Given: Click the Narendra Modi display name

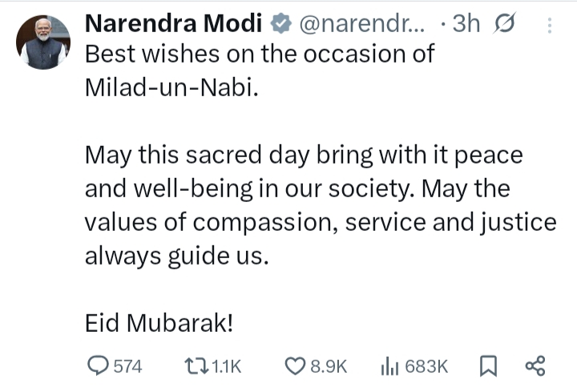Looking at the screenshot, I should [x=174, y=24].
